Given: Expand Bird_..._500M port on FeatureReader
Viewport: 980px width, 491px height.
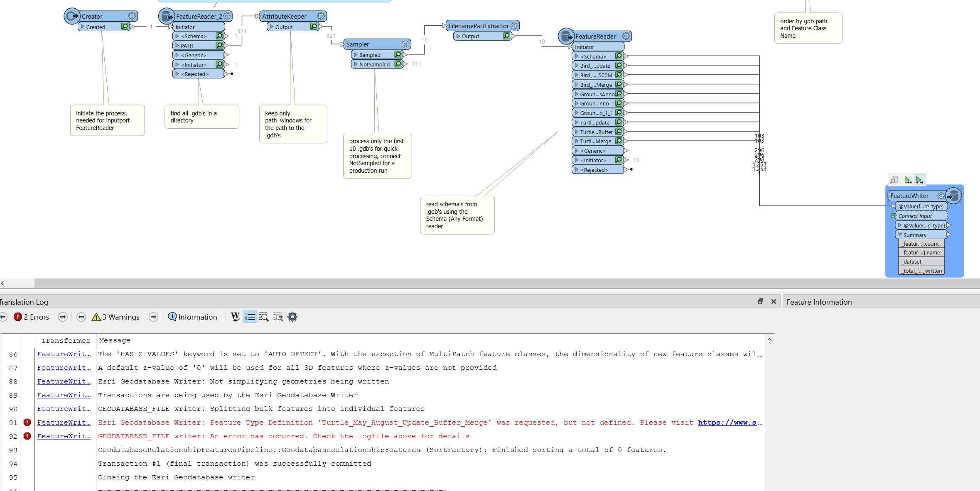Looking at the screenshot, I should (x=577, y=75).
